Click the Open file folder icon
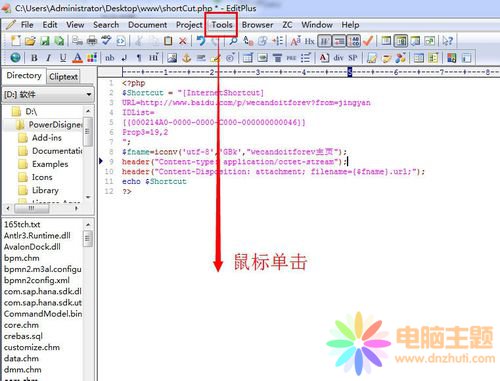This screenshot has height=381, width=500. click(30, 41)
